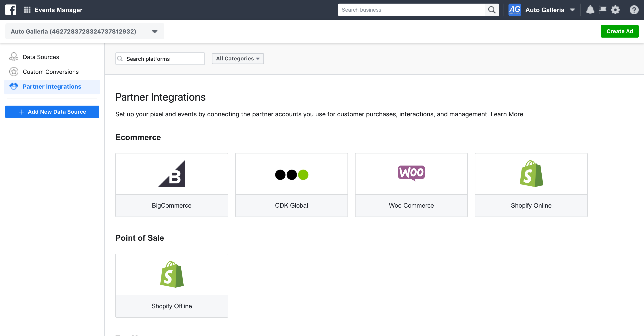Click the Shopify Offline bag logo
The image size is (644, 336).
pos(172,274)
